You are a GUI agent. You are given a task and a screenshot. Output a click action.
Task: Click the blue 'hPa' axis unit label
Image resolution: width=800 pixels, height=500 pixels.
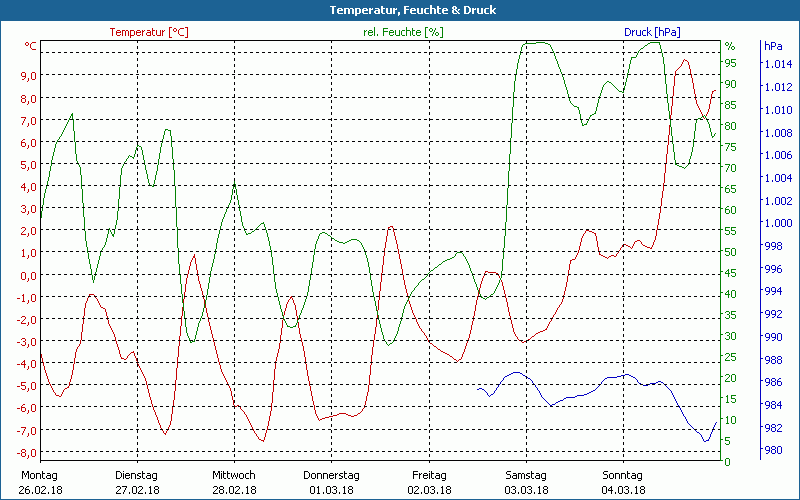click(x=773, y=47)
